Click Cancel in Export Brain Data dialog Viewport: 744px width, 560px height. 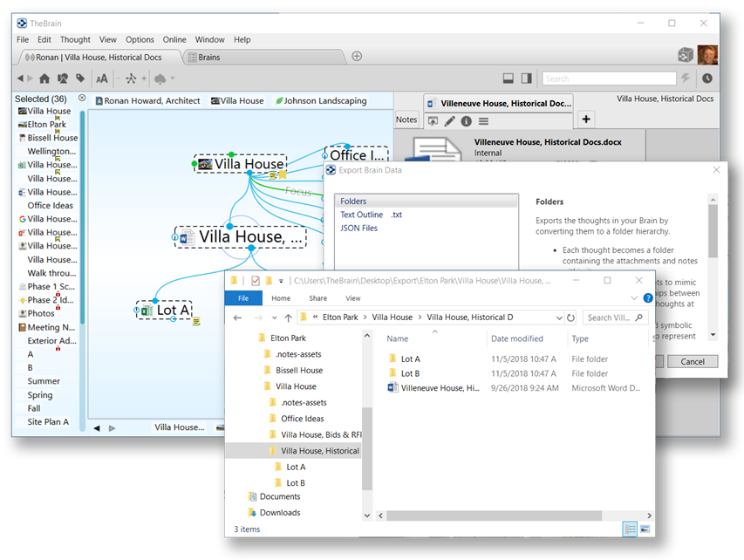pos(693,362)
